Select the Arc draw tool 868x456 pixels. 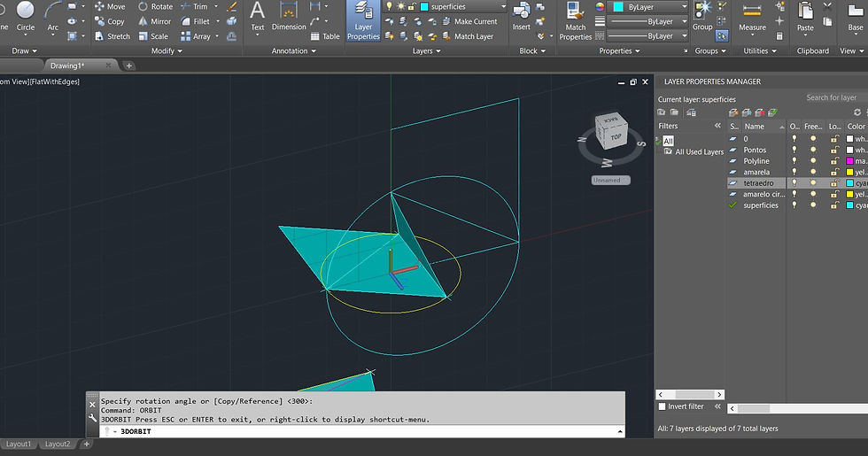point(52,16)
